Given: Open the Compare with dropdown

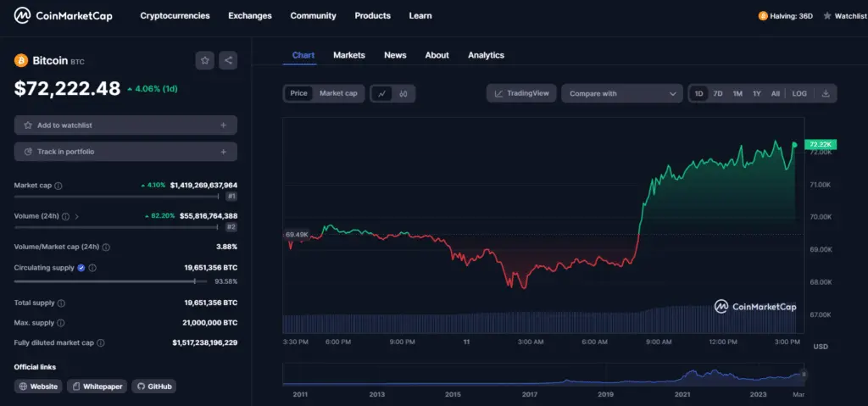Looking at the screenshot, I should [621, 93].
